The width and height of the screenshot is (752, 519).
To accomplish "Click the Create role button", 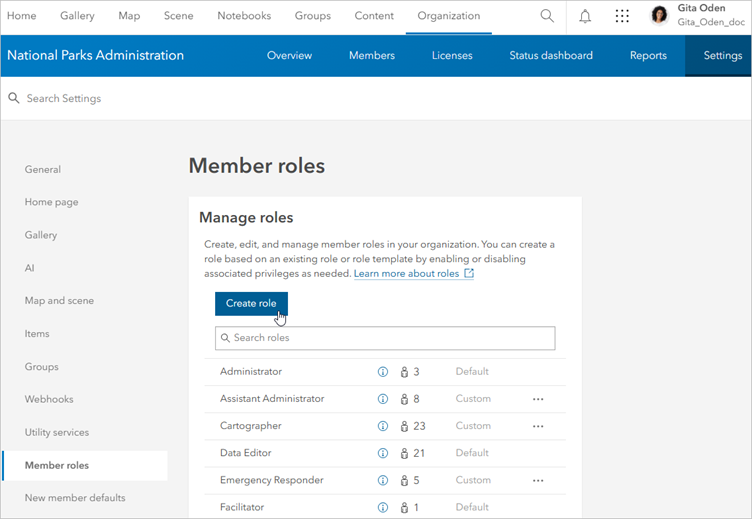I will click(251, 304).
